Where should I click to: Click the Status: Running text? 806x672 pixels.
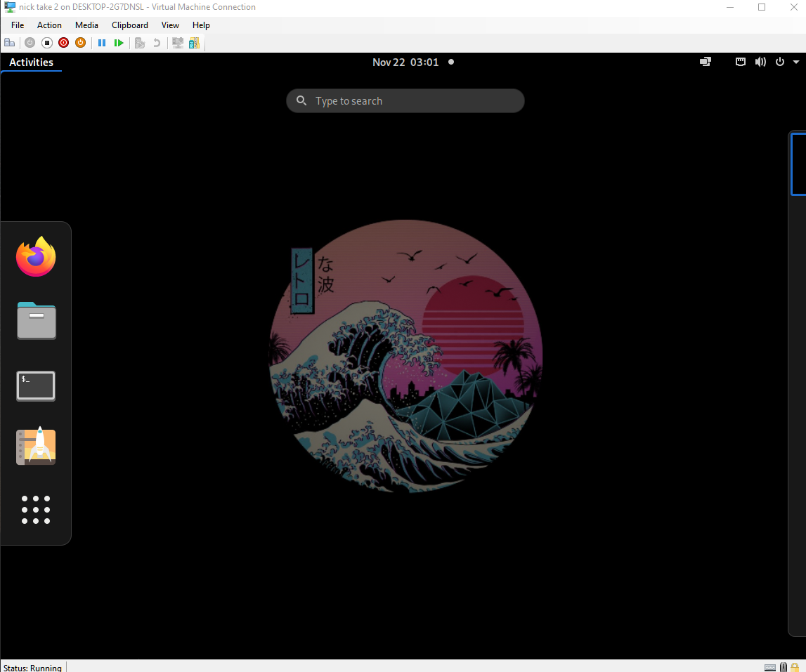point(32,668)
